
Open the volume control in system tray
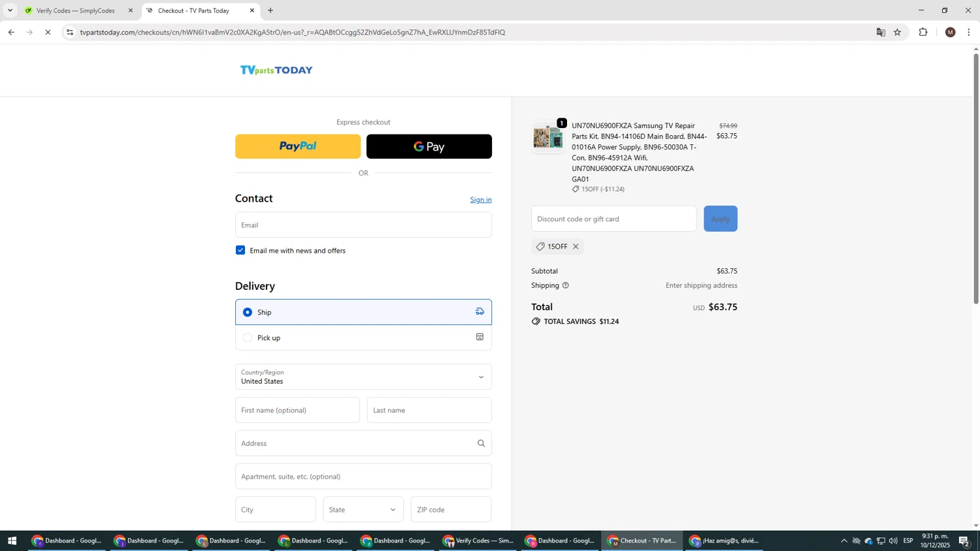(x=893, y=541)
